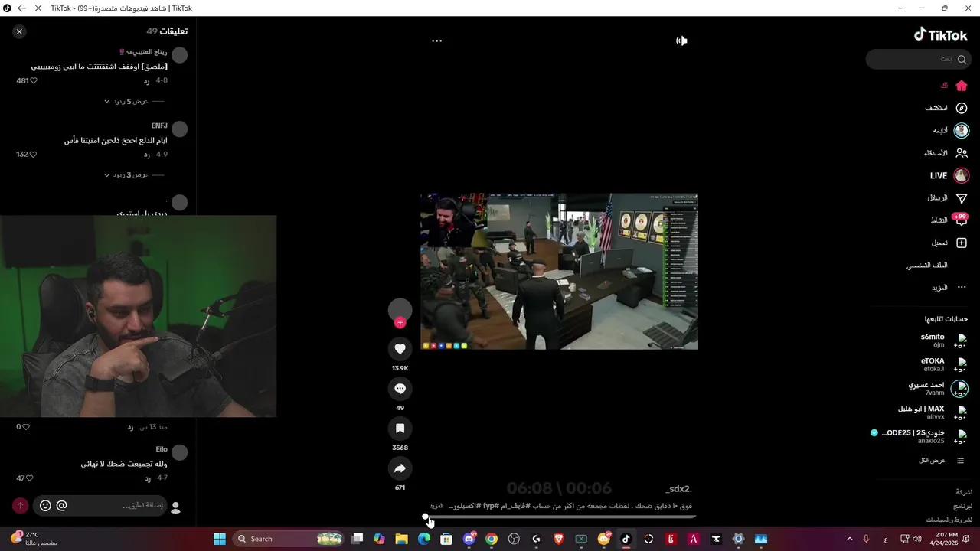Screen dimensions: 980x551
Task: Post comment with red arrow button
Action: [20, 505]
